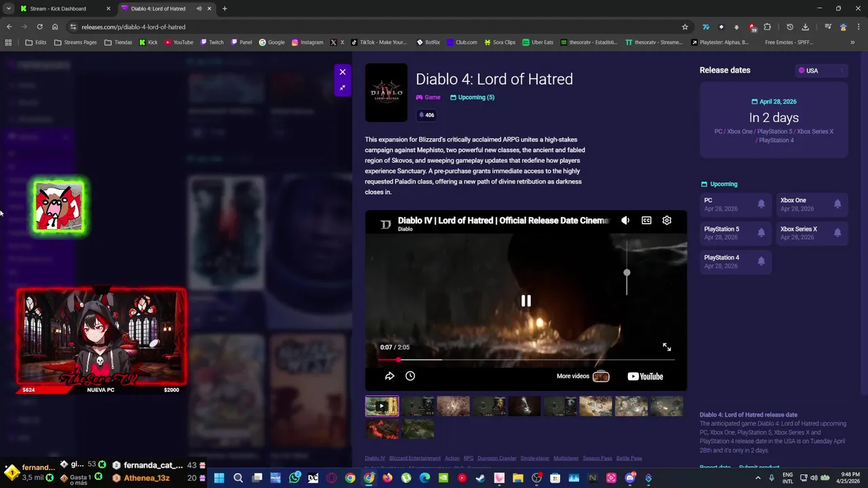Toggle Xbox Series X release notification bell
Viewport: 868px width, 488px height.
tap(837, 232)
